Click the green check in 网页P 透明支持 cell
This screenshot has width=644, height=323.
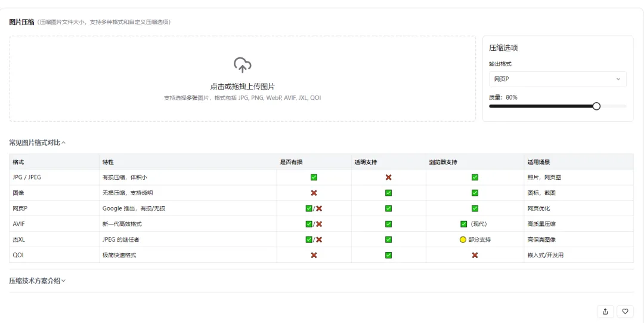389,208
